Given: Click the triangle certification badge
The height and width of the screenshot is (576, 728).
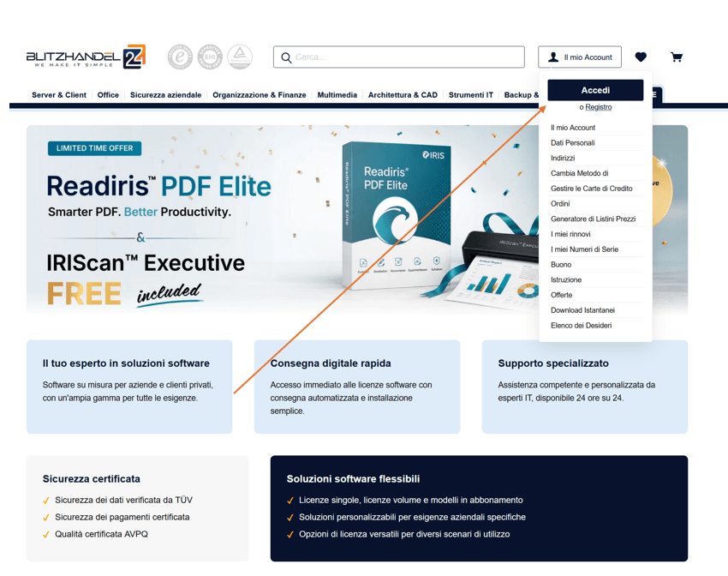Looking at the screenshot, I should coord(240,57).
